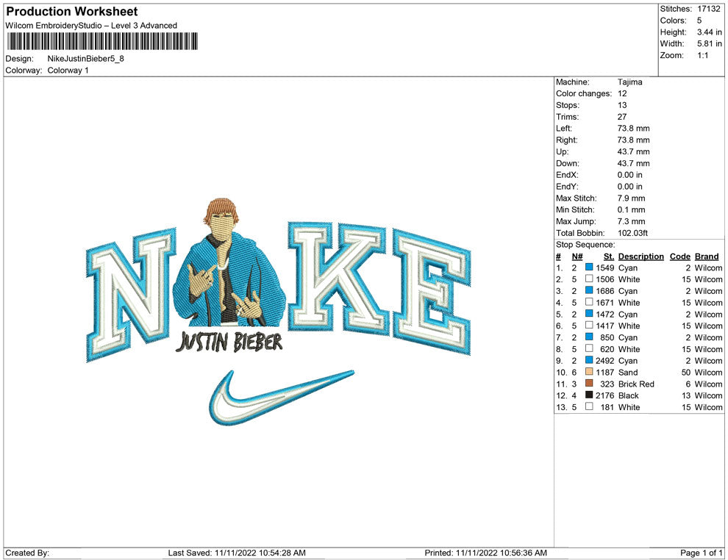728x560 pixels.
Task: Click the figure in the blue jacket
Action: pyautogui.click(x=229, y=262)
